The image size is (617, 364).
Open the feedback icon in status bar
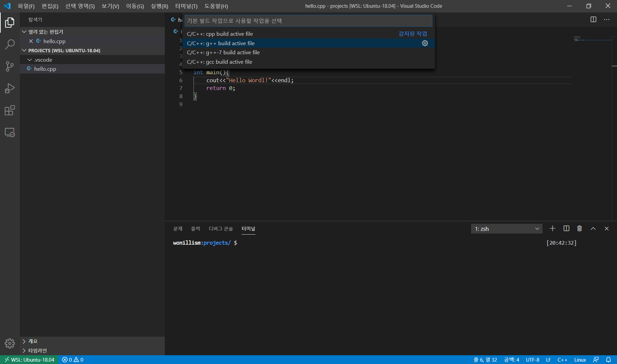tap(596, 360)
